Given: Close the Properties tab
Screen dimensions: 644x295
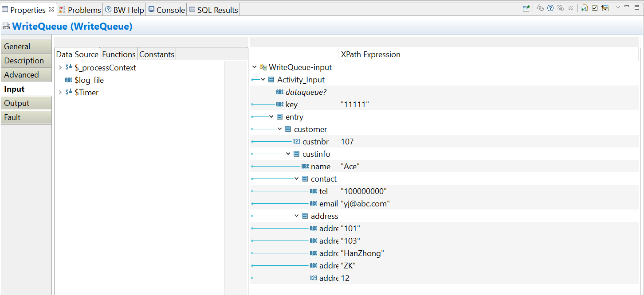Looking at the screenshot, I should pyautogui.click(x=51, y=9).
